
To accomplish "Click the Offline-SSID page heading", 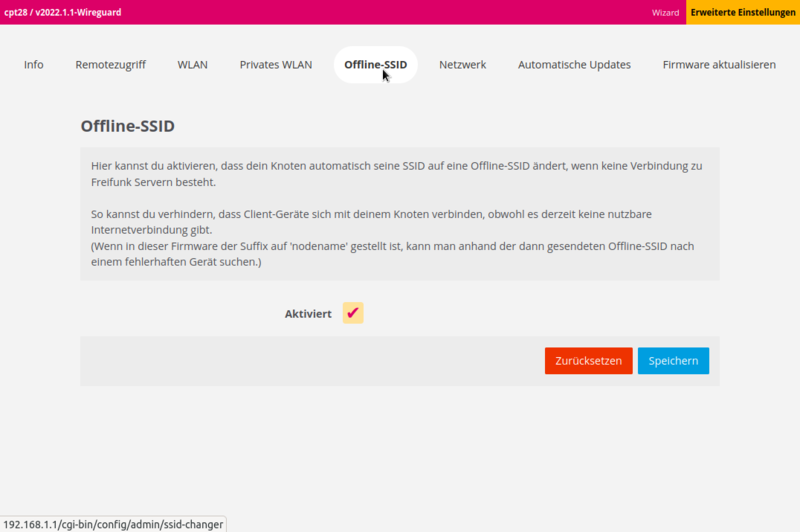I will [128, 127].
